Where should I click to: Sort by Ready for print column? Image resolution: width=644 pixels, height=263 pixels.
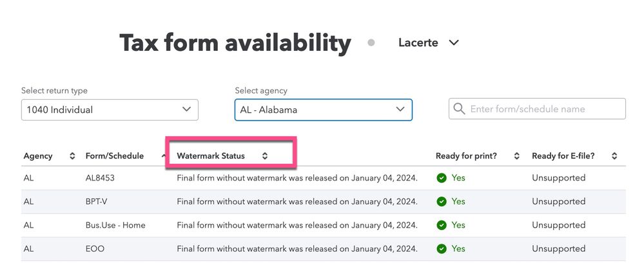[x=516, y=156]
